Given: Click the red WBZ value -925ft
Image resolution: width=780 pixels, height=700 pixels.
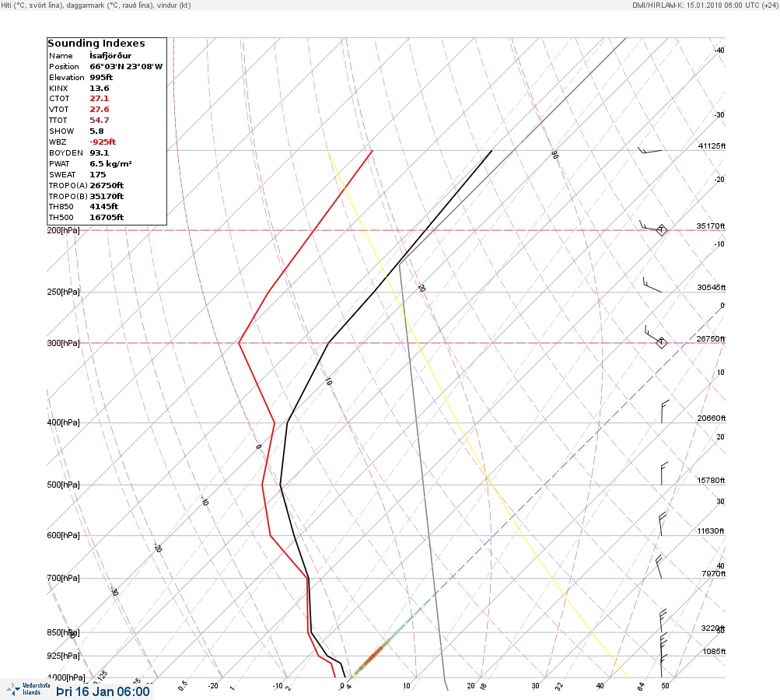Looking at the screenshot, I should [103, 142].
